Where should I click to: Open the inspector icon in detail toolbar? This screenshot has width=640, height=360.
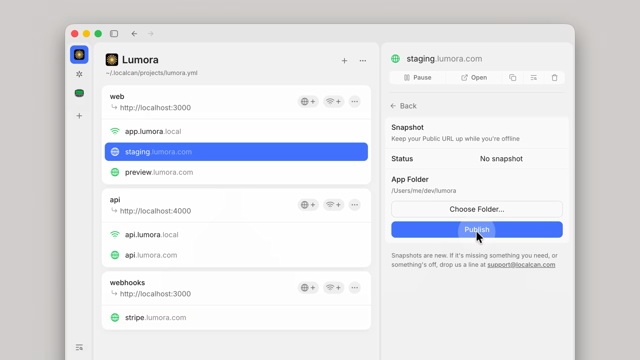[x=533, y=78]
